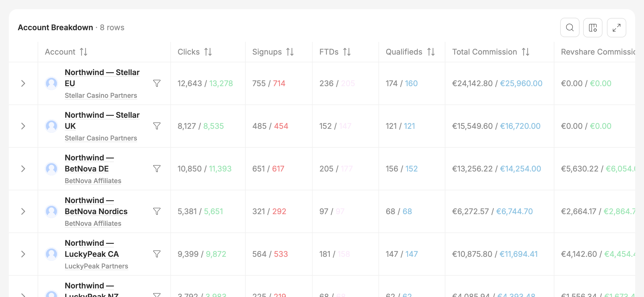
Task: Filter by Northwind — BetNova Nordics account
Action: click(x=157, y=211)
